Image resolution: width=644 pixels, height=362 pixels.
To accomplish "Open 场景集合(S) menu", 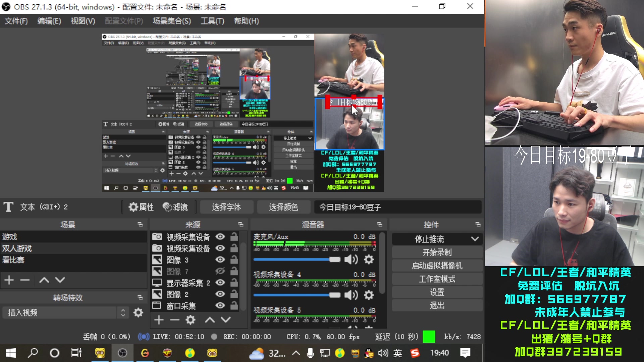I will [172, 21].
